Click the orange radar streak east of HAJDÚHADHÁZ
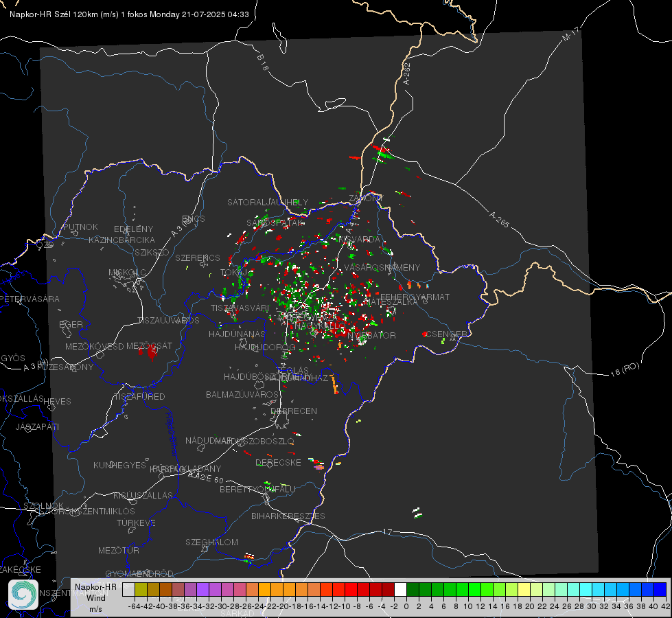 click(334, 383)
